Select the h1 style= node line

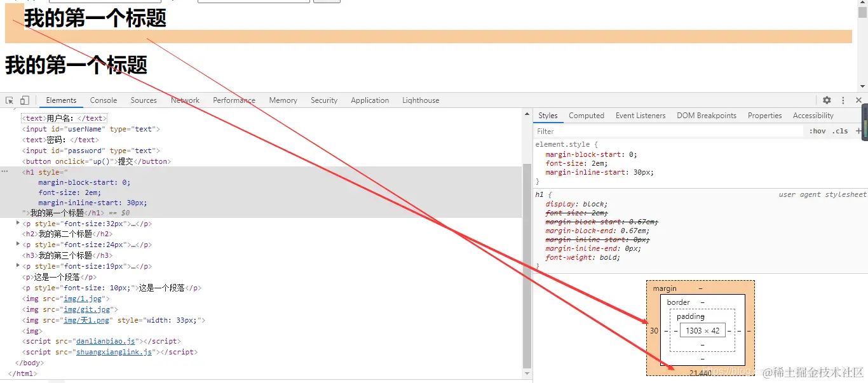point(44,172)
